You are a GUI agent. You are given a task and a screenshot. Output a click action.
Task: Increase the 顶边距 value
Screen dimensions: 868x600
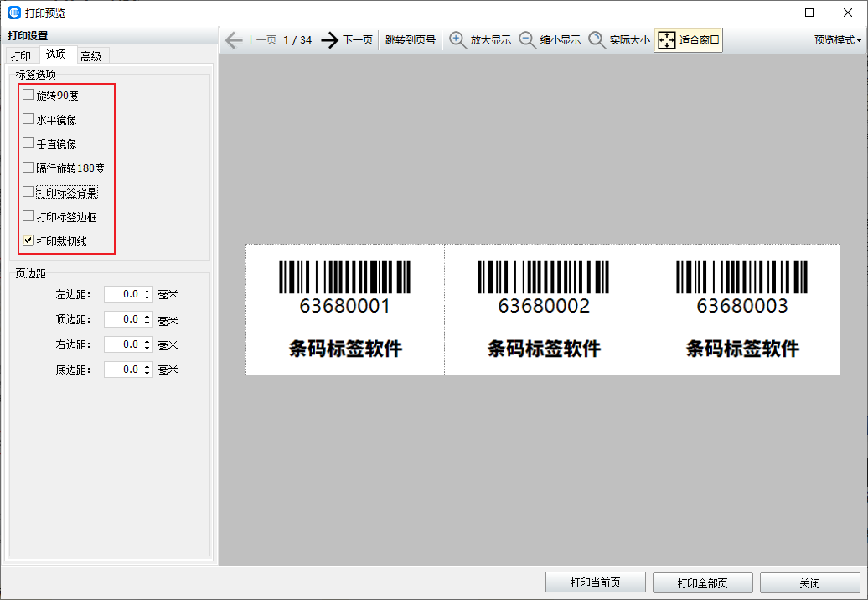[147, 316]
